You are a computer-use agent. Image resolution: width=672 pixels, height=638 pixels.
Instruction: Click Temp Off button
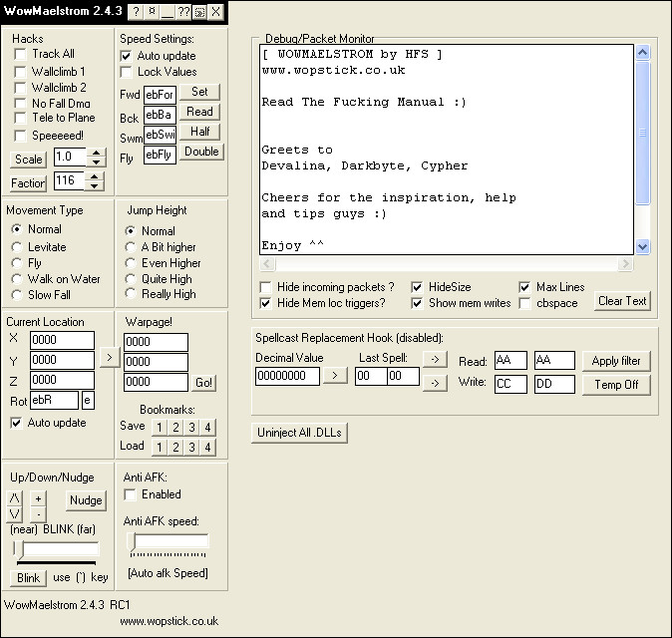[x=616, y=385]
